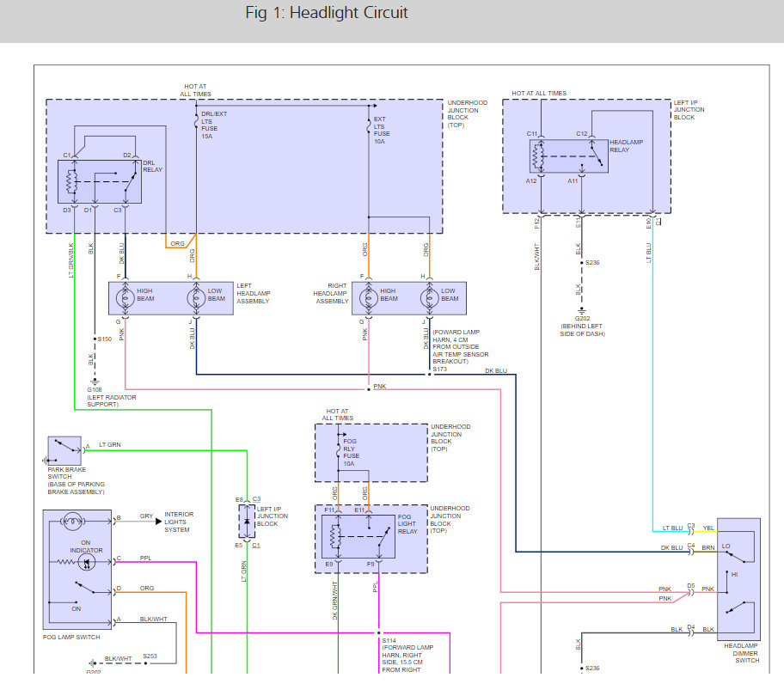Click the 'EXT LTS FUSE 10A' label
This screenshot has height=690, width=784.
tap(382, 131)
